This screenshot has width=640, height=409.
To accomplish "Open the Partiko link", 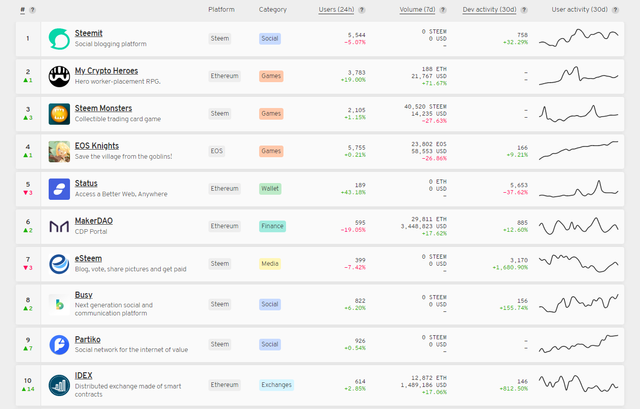I will 88,340.
